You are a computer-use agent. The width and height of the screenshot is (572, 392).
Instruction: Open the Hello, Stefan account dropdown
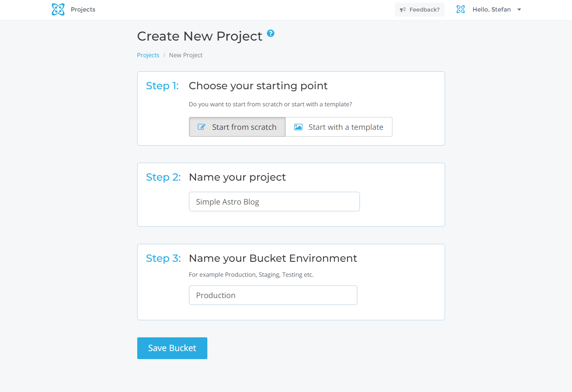point(491,9)
